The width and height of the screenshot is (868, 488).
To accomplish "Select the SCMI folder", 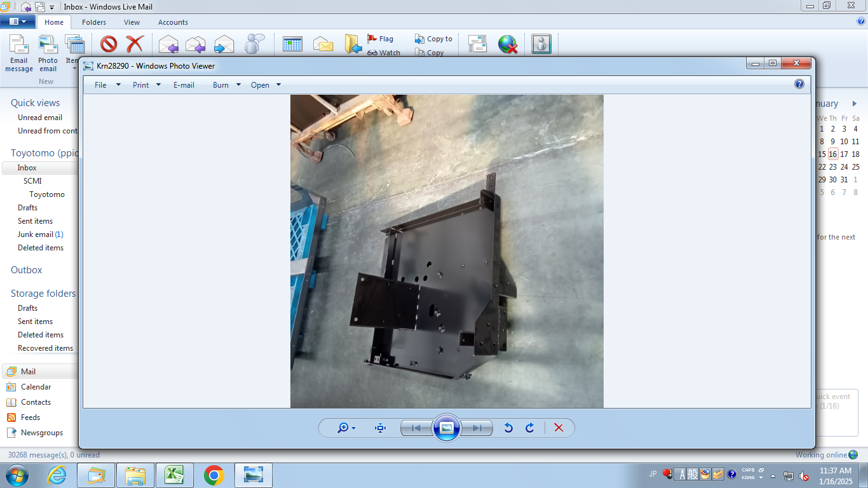I will [32, 181].
